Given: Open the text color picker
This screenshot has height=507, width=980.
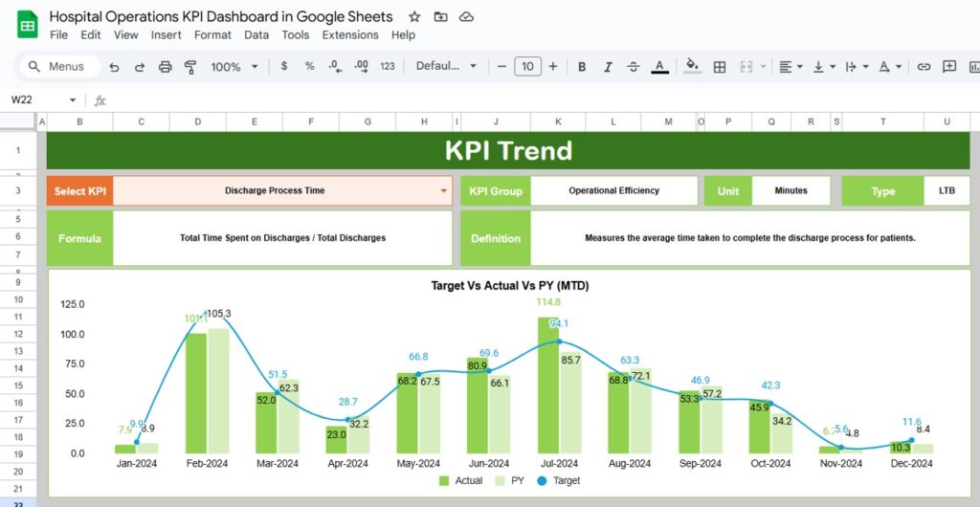Looking at the screenshot, I should [660, 67].
